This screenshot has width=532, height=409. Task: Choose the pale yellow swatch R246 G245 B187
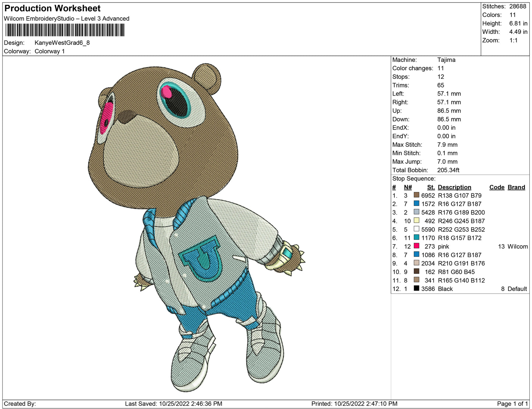pos(416,220)
